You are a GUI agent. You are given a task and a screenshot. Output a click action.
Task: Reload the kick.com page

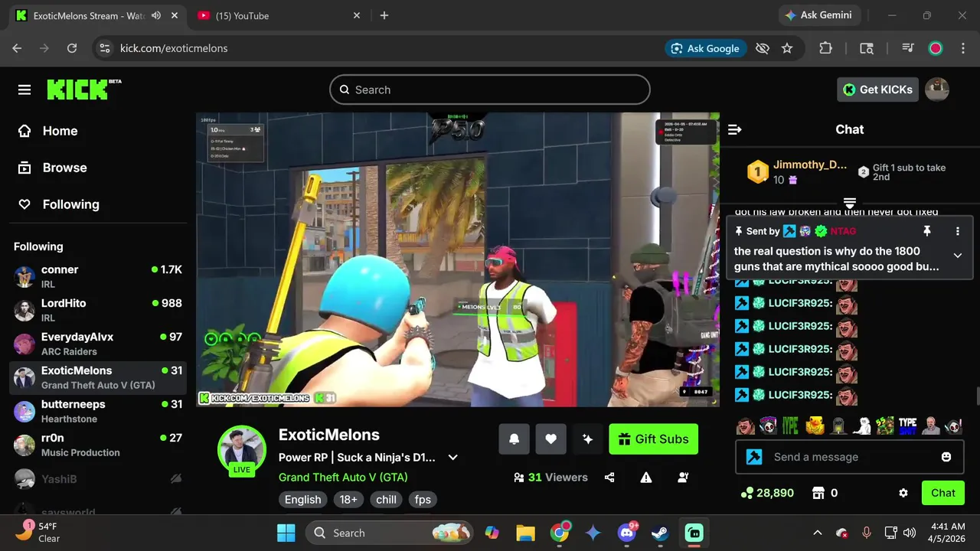pos(72,48)
